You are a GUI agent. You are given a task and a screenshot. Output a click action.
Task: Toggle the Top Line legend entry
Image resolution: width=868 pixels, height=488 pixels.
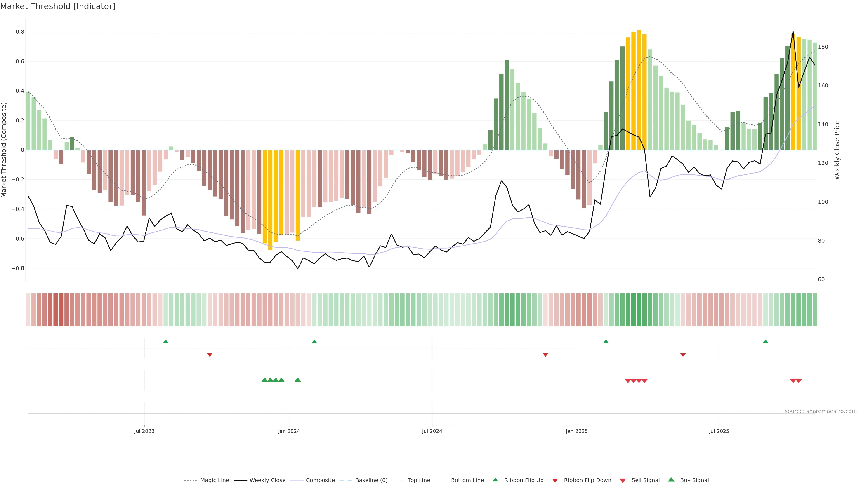[419, 480]
